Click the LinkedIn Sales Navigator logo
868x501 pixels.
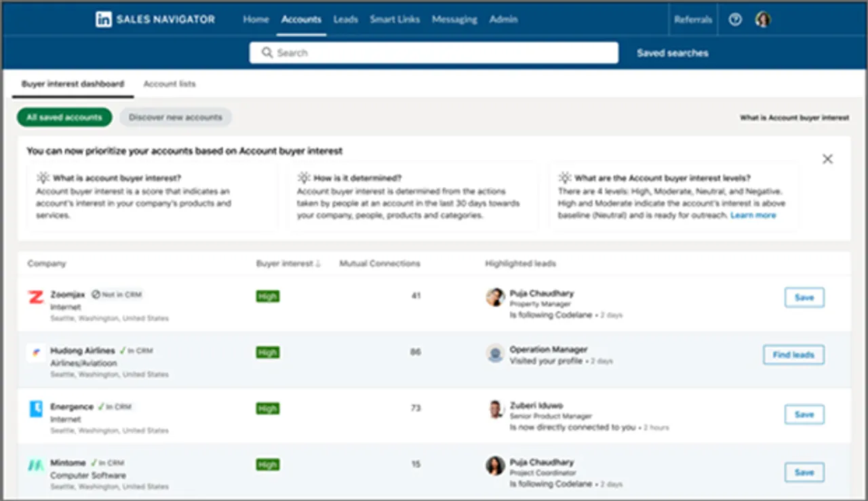click(155, 20)
